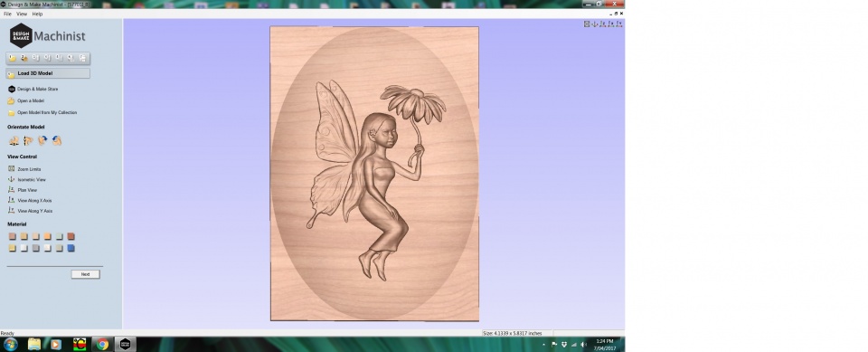Select View Along Y Axis

tap(35, 211)
